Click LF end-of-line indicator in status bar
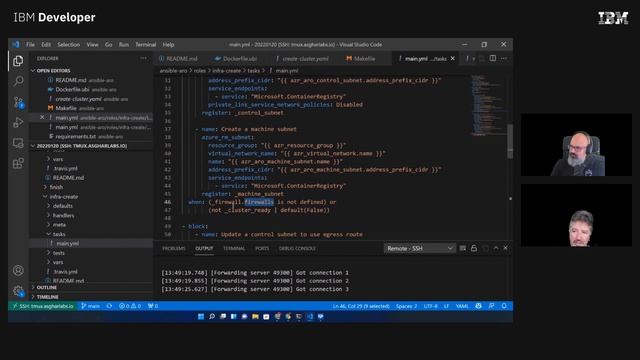The height and width of the screenshot is (360, 640). point(446,306)
